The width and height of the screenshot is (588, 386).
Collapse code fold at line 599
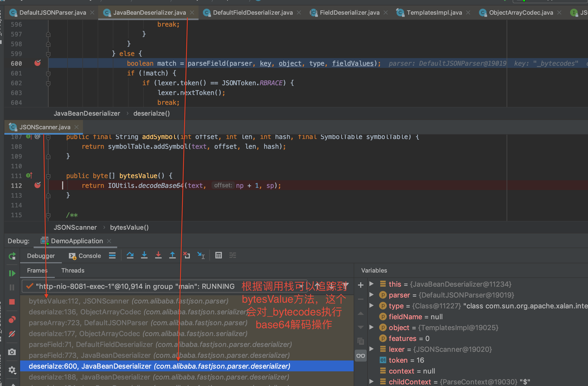coord(48,54)
